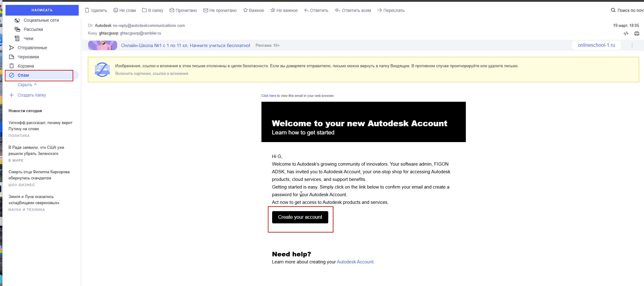This screenshot has height=286, width=644.
Task: Move message using В папку
Action: 153,10
